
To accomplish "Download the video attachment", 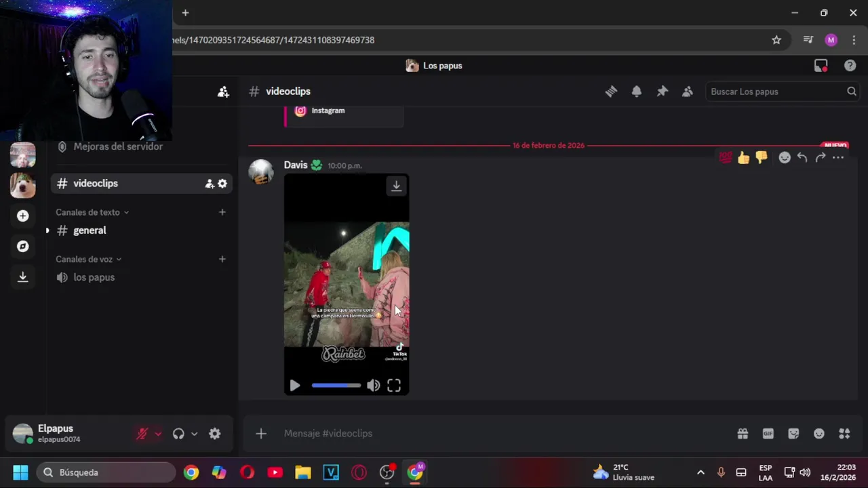I will coord(396,186).
